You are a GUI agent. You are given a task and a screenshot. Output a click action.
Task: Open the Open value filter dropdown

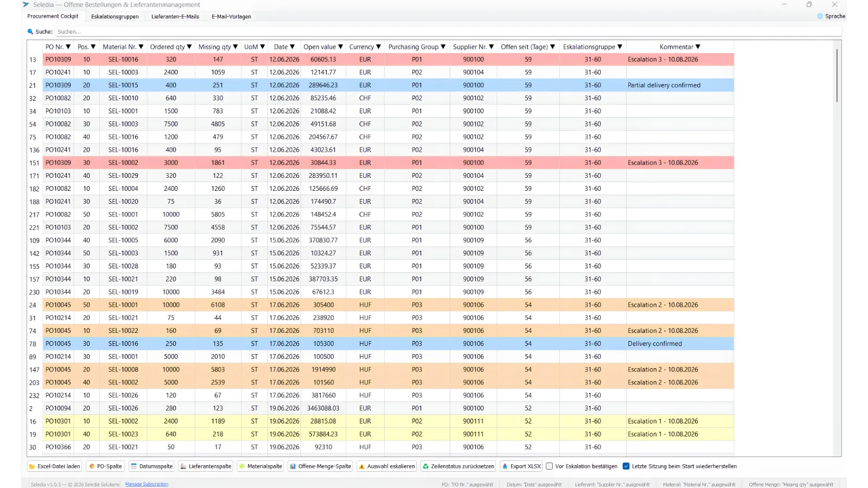(341, 47)
